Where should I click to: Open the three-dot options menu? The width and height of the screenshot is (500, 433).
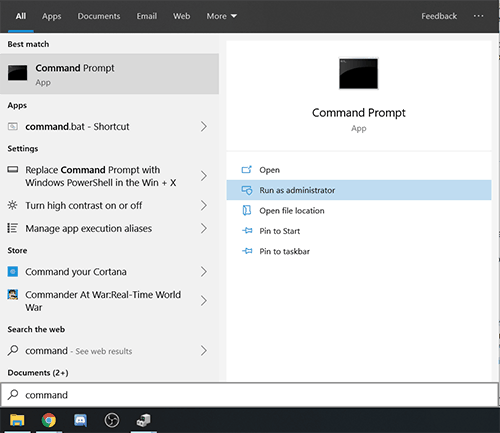(x=478, y=16)
